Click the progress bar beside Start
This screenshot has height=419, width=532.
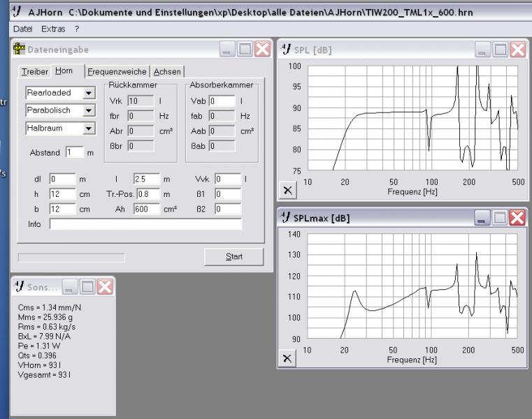coord(71,257)
